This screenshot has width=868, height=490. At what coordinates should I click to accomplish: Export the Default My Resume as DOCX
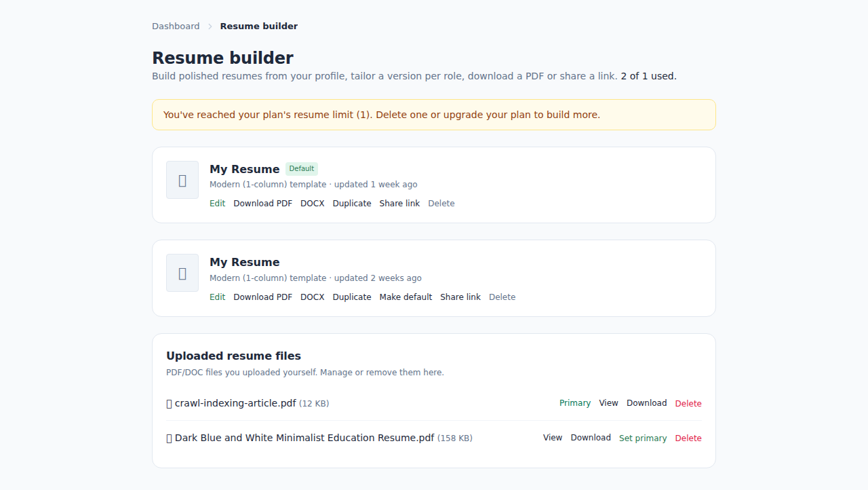point(313,204)
